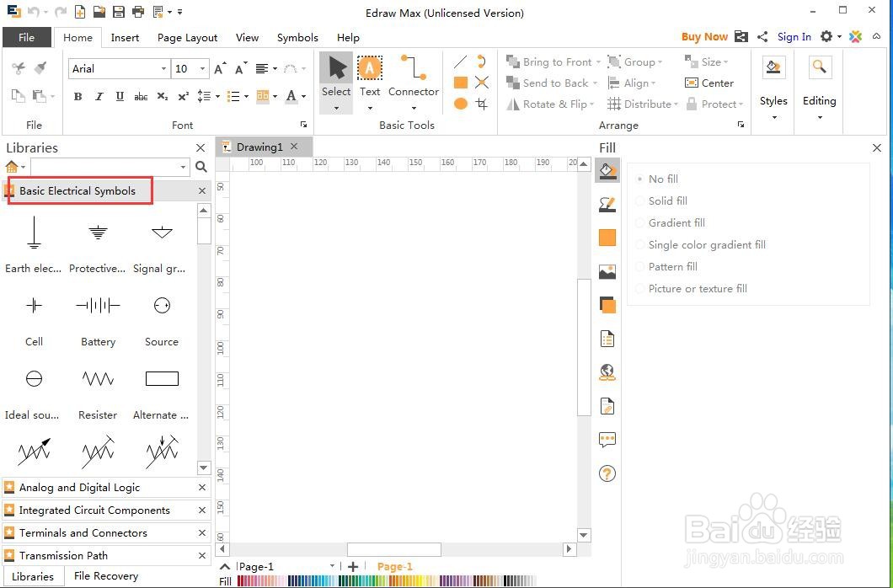Select the Earth electrode symbol

tap(34, 233)
